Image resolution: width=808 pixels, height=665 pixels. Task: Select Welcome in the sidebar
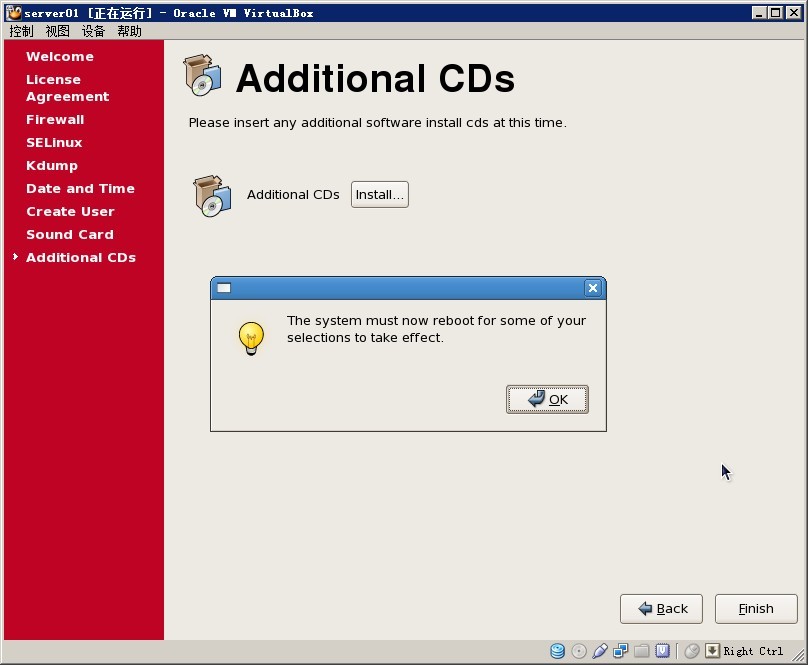coord(60,56)
